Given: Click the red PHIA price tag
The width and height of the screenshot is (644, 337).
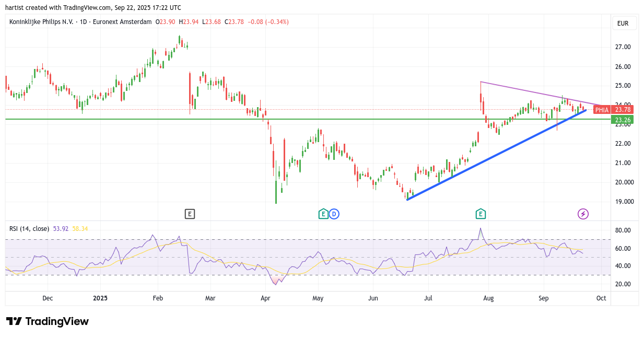Looking at the screenshot, I should (602, 110).
